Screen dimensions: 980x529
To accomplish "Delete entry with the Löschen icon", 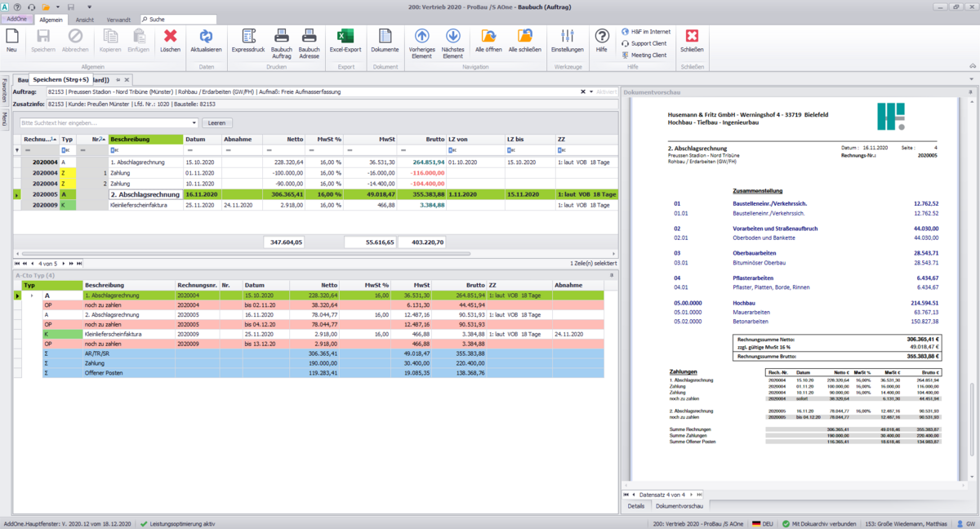I will coord(170,39).
